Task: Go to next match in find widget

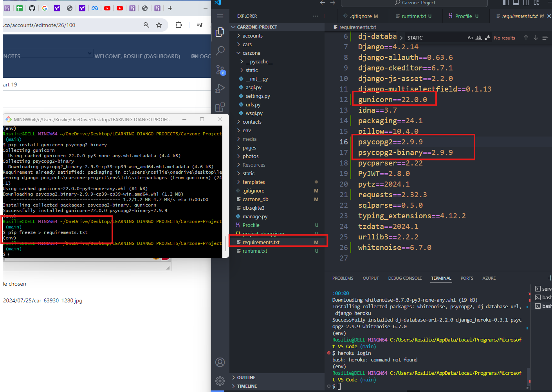Action: (x=536, y=38)
